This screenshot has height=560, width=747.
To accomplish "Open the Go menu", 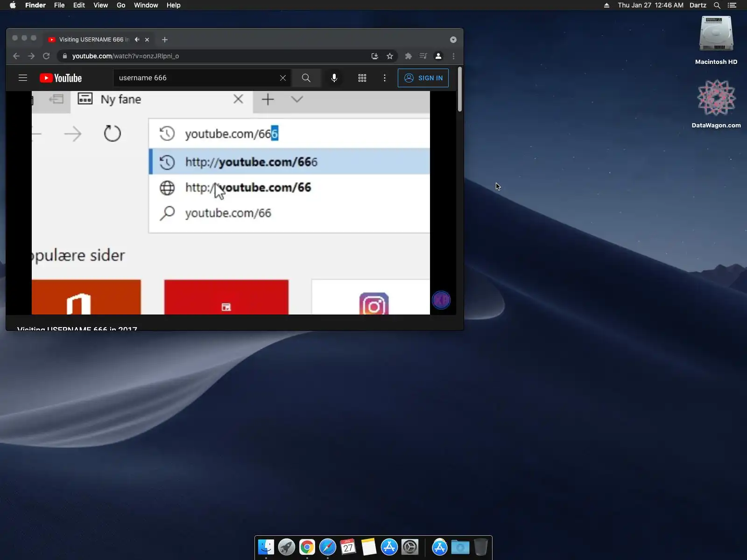I will (x=121, y=5).
